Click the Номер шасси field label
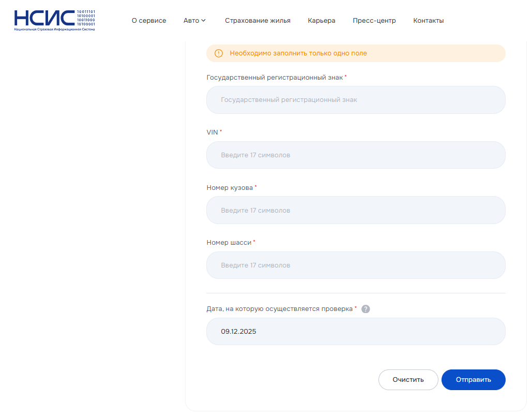The image size is (532, 416). (x=229, y=243)
